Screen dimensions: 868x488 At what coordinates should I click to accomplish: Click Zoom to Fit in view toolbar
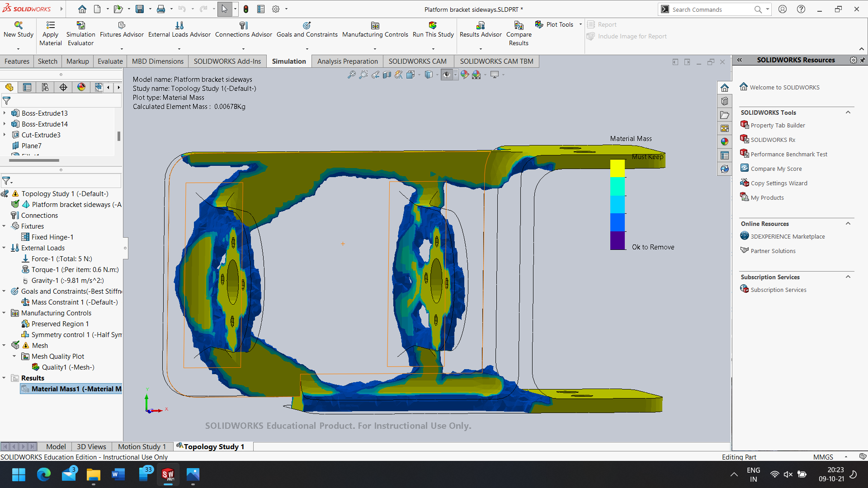tap(351, 75)
